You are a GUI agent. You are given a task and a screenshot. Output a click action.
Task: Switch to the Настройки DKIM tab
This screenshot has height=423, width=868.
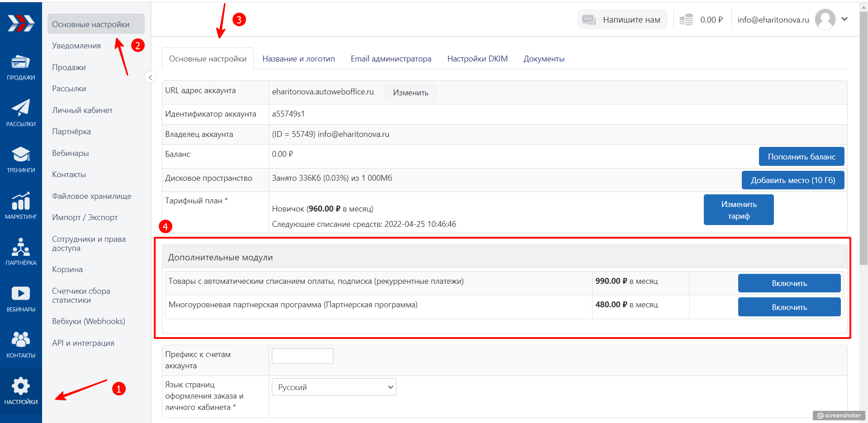click(477, 59)
